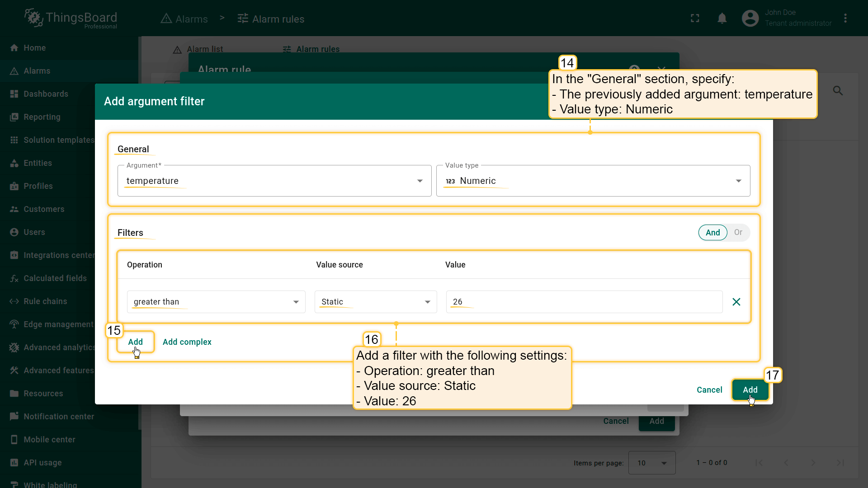868x488 pixels.
Task: Select the And filter operator
Action: (x=712, y=233)
